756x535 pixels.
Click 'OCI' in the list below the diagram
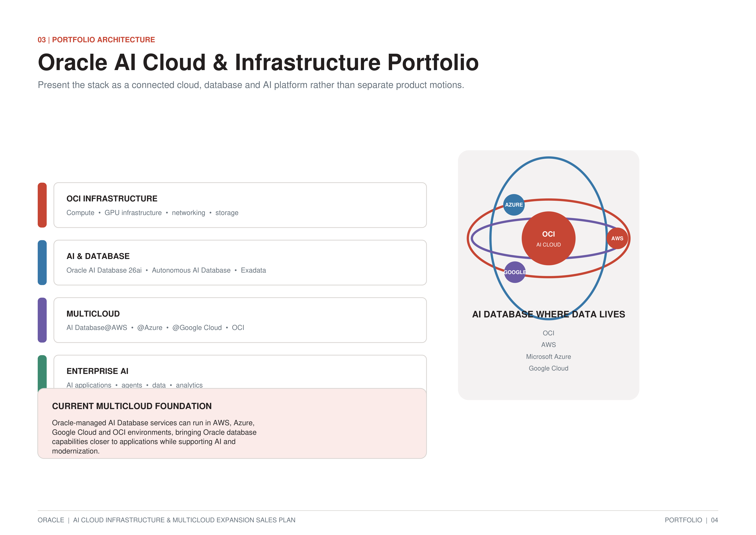(548, 333)
